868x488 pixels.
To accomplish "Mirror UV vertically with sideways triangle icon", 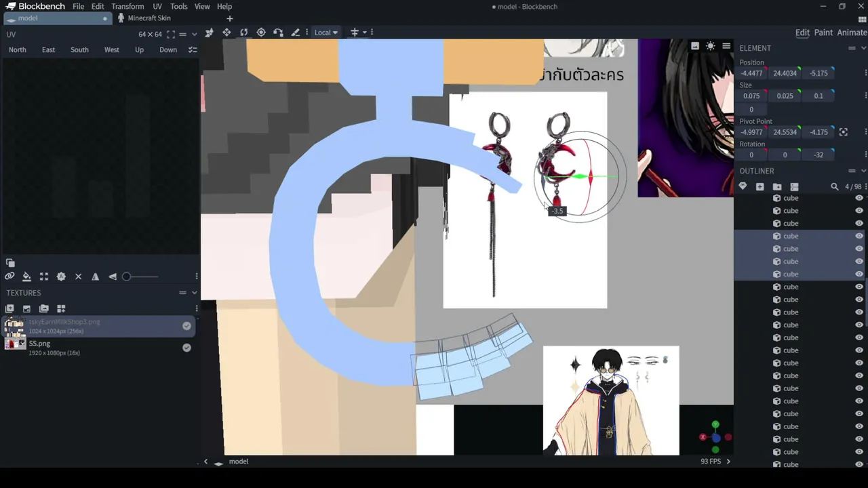I will click(x=113, y=277).
